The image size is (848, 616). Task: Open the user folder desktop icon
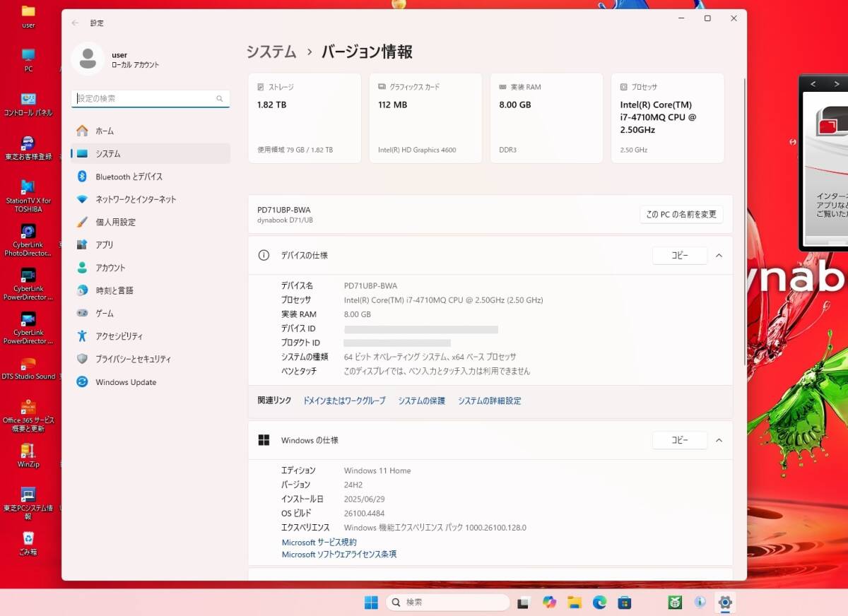[28, 16]
